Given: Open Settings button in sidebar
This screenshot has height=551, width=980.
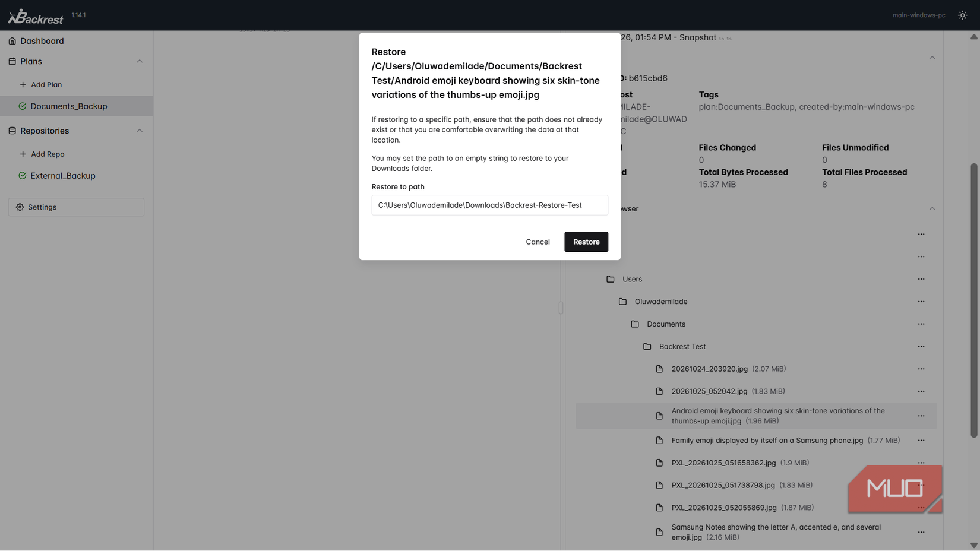Looking at the screenshot, I should pos(76,207).
